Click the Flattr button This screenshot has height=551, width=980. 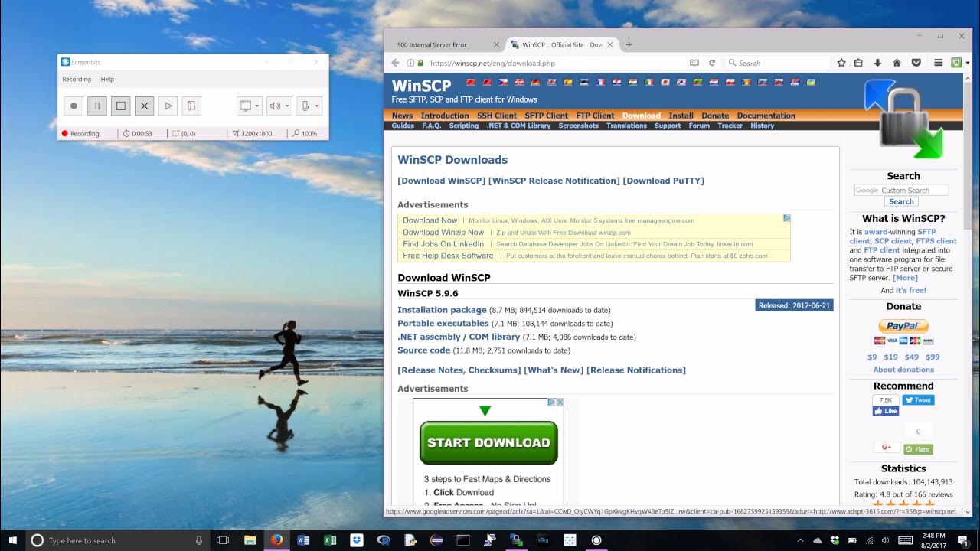pos(919,449)
